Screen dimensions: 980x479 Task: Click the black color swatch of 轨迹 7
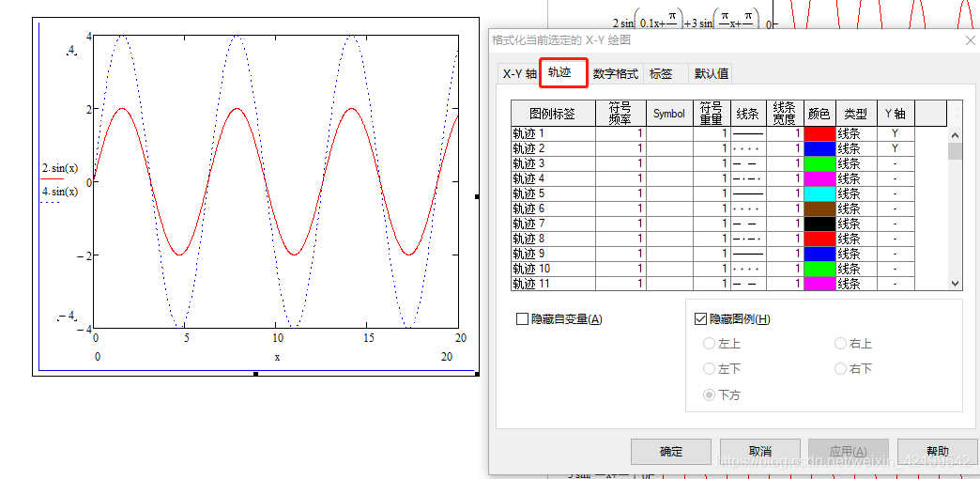tap(820, 224)
